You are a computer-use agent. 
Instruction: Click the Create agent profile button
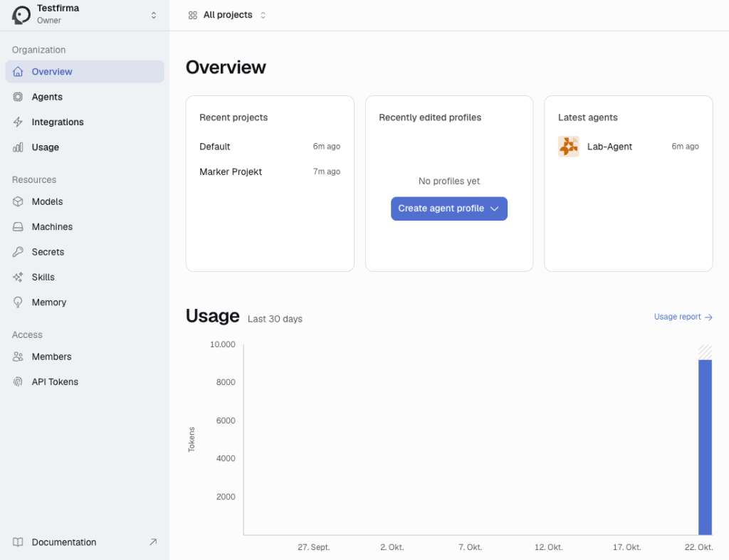449,208
